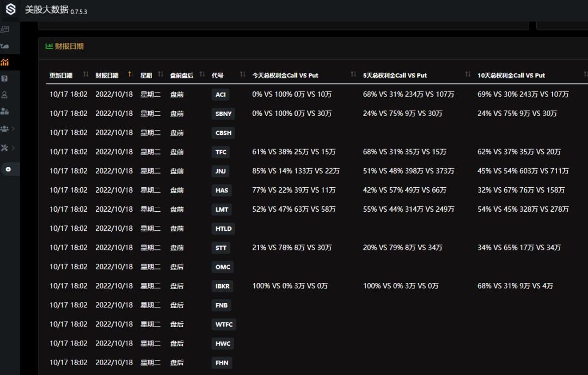Open the user-with-lock sidebar icon
The width and height of the screenshot is (588, 375).
tap(4, 111)
